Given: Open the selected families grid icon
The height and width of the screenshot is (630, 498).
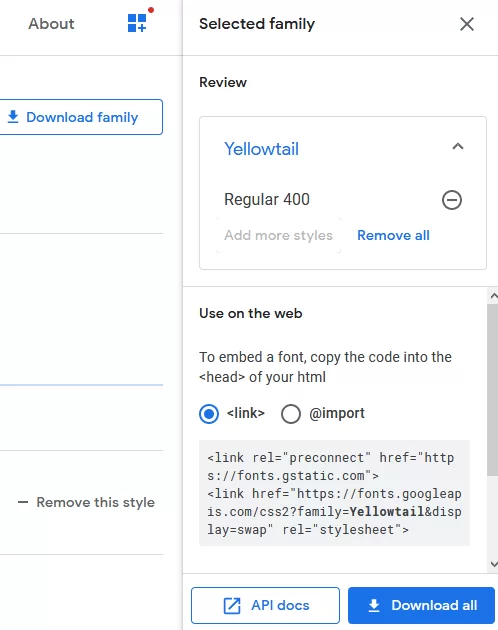Looking at the screenshot, I should [x=137, y=23].
